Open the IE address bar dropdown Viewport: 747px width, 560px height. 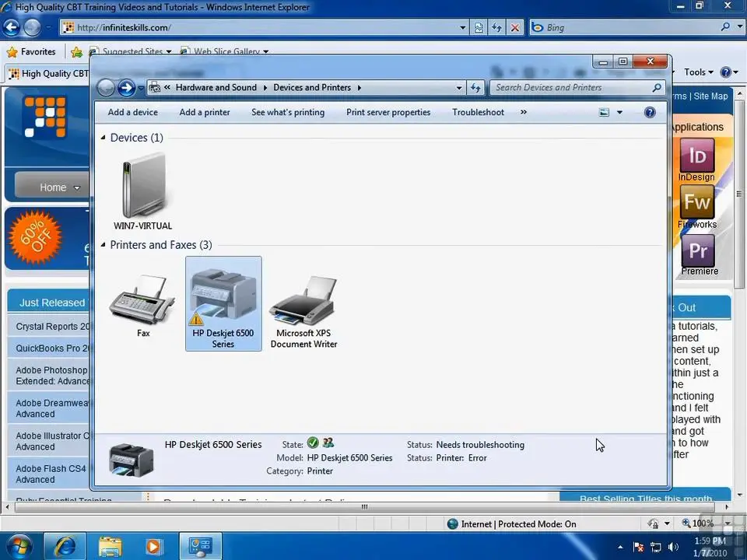point(462,28)
